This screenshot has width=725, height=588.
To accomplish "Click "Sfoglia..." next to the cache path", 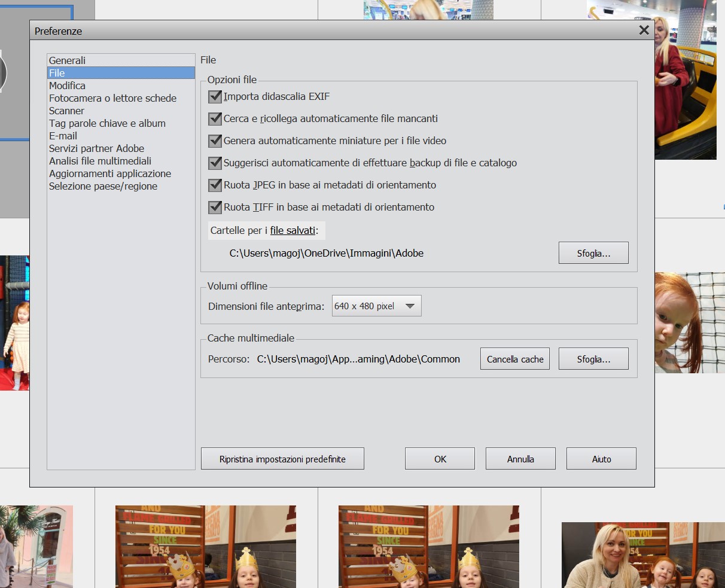I will (x=593, y=358).
